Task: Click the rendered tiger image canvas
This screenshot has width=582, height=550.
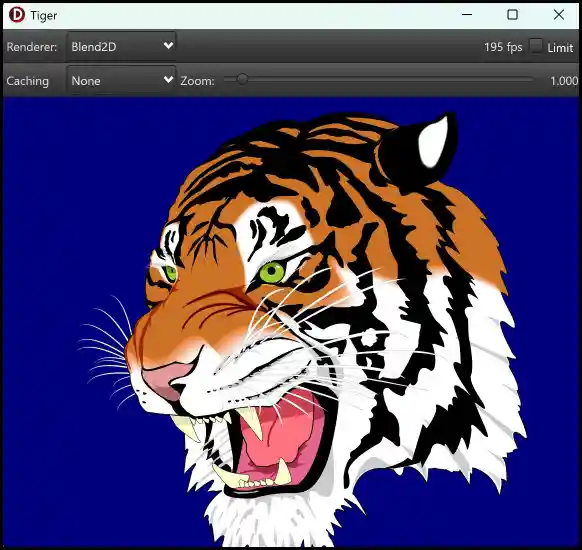Action: point(291,322)
